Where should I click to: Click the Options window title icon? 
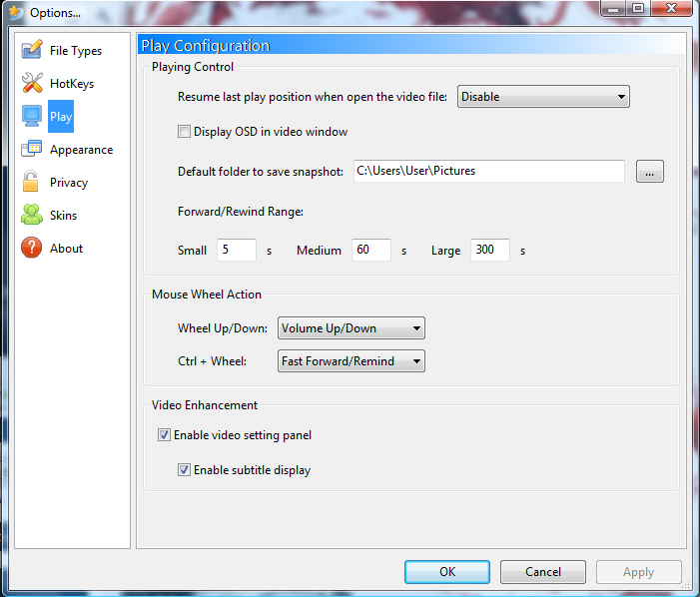16,12
